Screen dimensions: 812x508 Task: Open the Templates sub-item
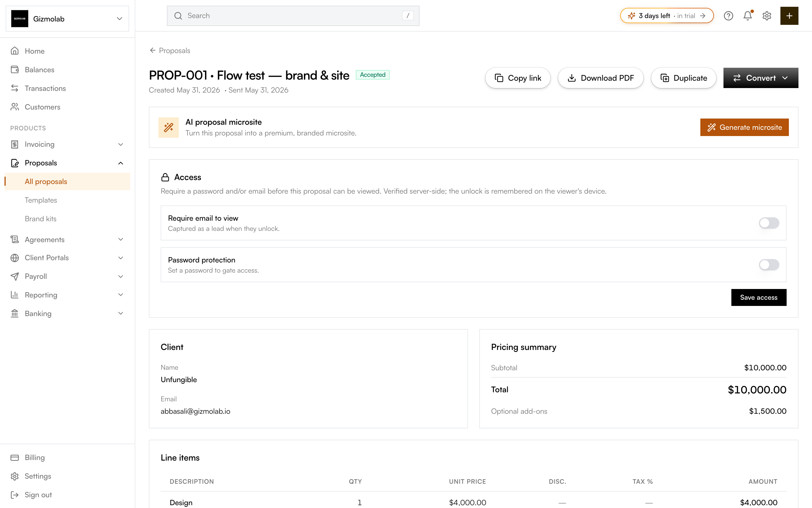click(x=41, y=200)
